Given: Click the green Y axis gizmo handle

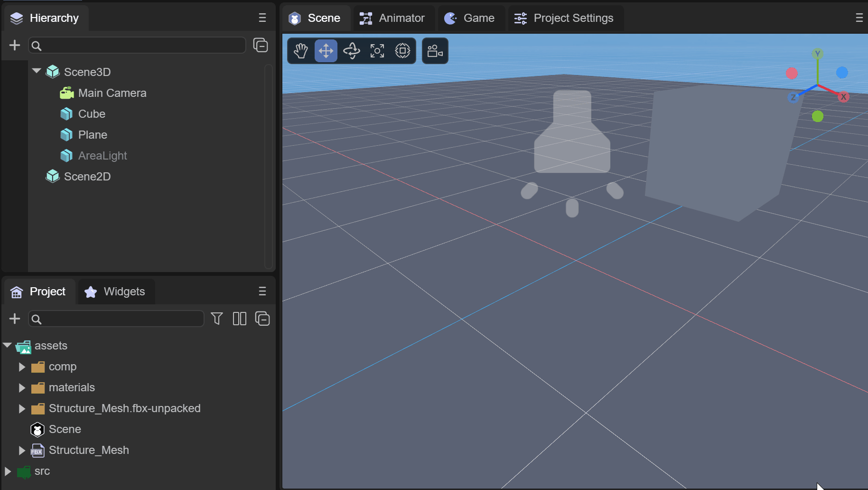Looking at the screenshot, I should [x=817, y=54].
